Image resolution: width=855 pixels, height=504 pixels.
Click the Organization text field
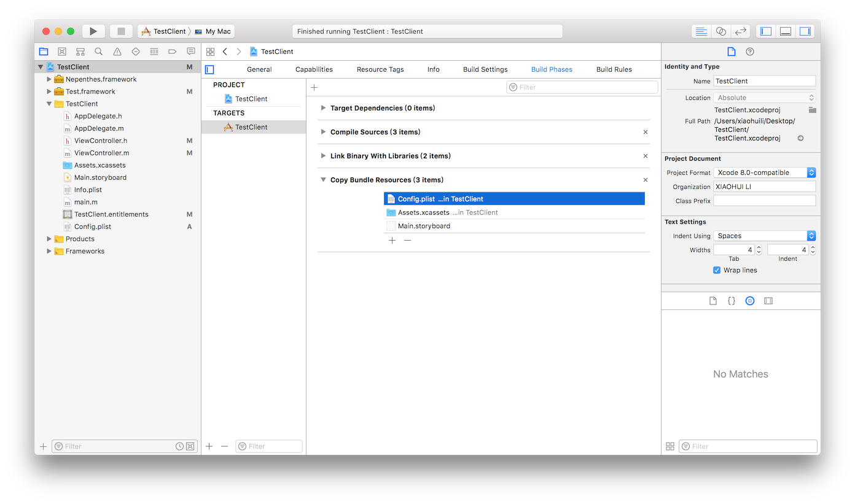[x=765, y=187]
